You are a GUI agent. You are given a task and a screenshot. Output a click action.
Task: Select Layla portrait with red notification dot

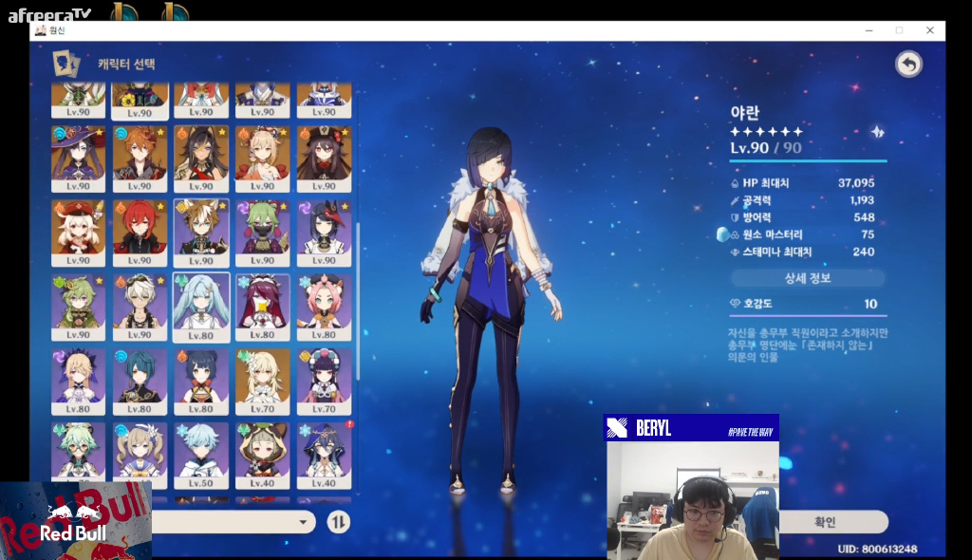click(x=324, y=457)
